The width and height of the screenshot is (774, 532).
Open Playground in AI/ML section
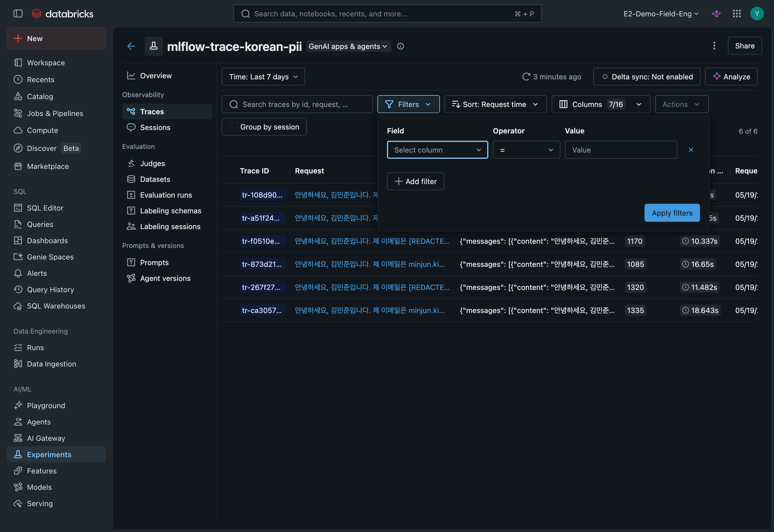pos(56,405)
